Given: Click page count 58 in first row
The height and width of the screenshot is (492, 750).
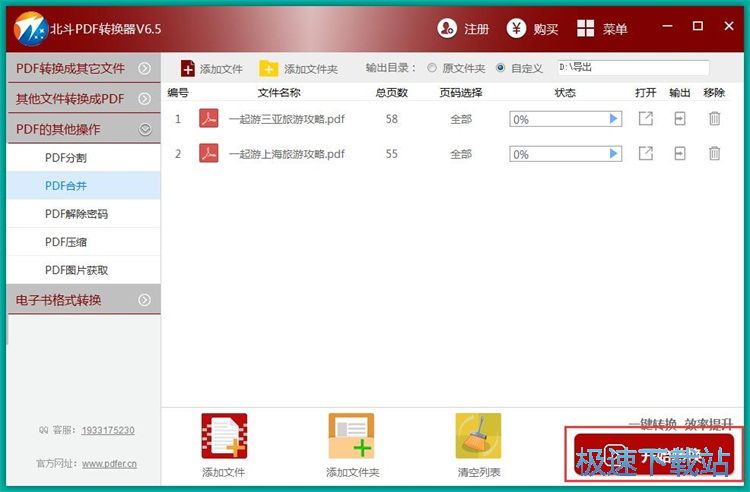Looking at the screenshot, I should tap(392, 119).
